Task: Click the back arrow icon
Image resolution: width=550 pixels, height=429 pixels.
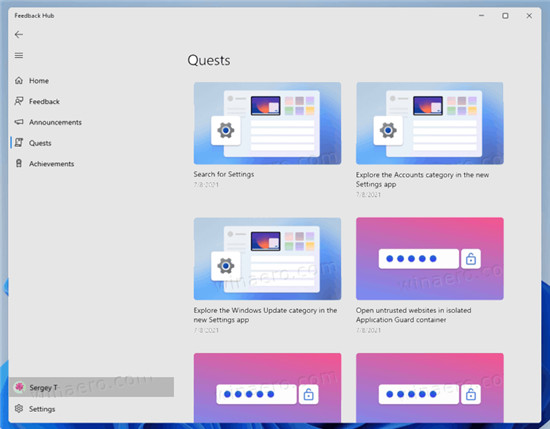Action: [x=19, y=34]
